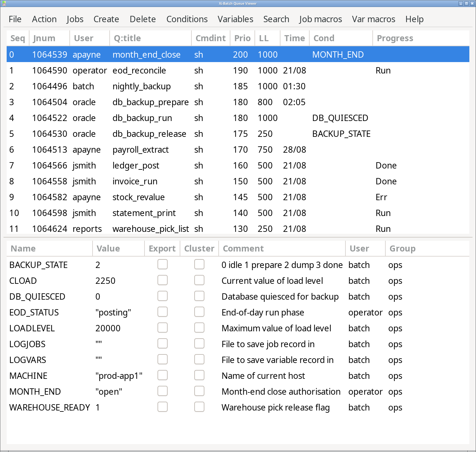Select the CLOAD variable row
This screenshot has width=476, height=452.
[238, 281]
